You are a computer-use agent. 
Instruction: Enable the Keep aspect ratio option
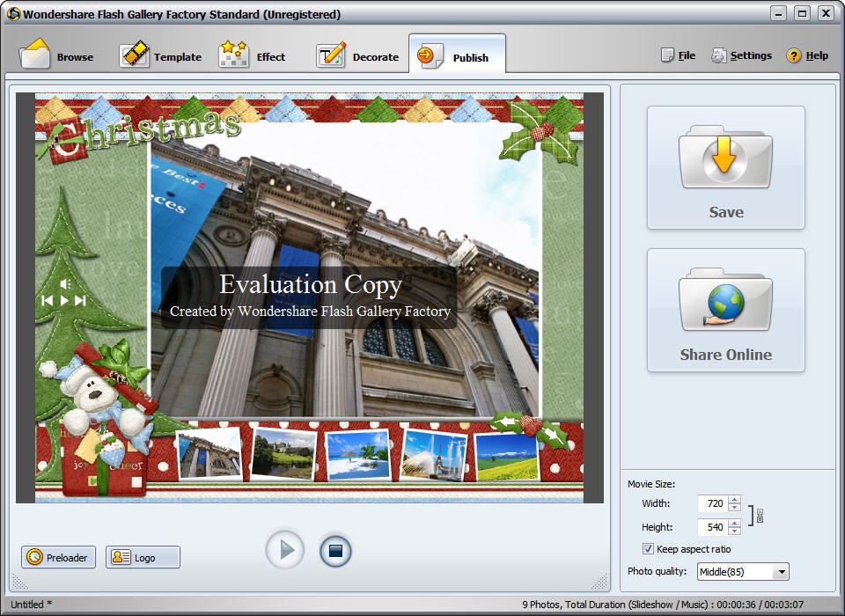649,548
